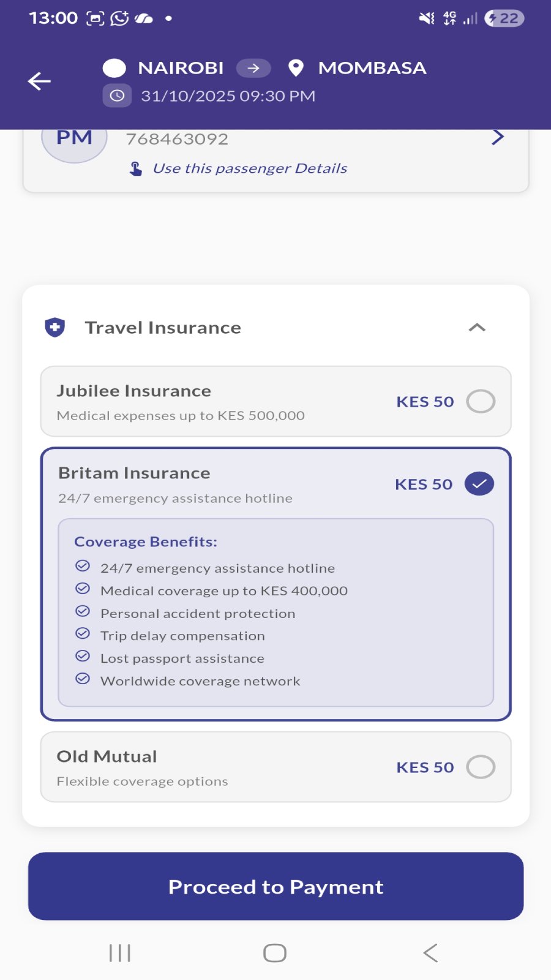Tap the Mombasa destination pin icon
The width and height of the screenshot is (551, 980).
point(296,68)
